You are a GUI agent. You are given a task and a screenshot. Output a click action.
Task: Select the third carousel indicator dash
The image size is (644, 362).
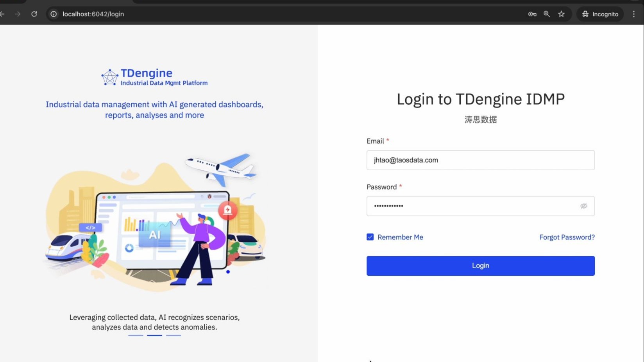click(174, 335)
